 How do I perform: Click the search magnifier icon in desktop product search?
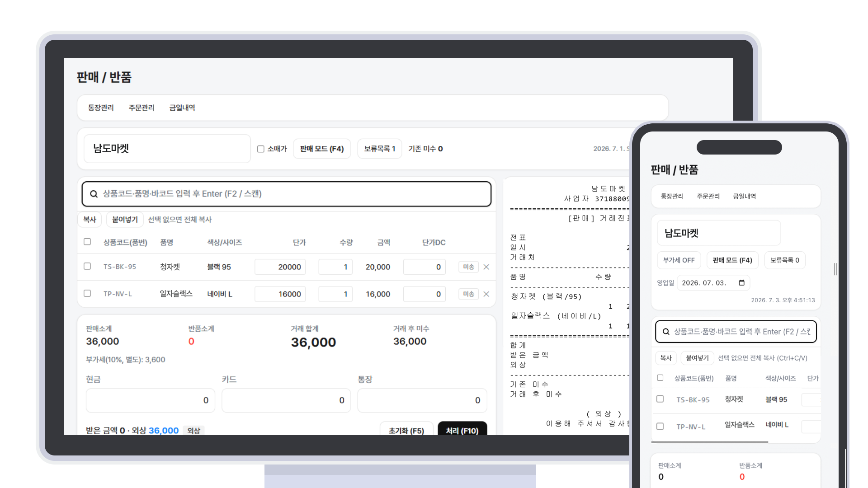94,194
